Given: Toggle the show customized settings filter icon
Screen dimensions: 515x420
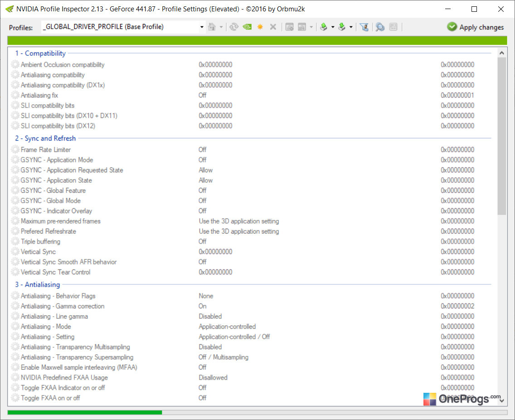Looking at the screenshot, I should [x=364, y=27].
